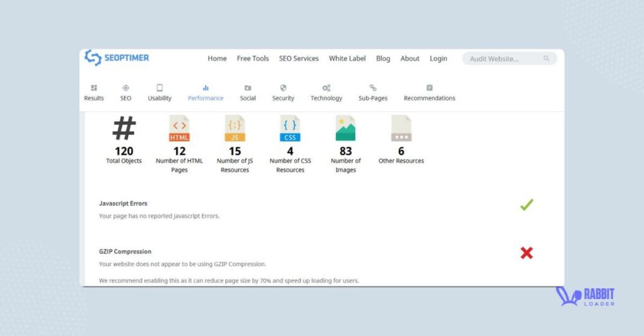Focus the Audit Website search field
Screen dimensions: 644x336
(509, 58)
